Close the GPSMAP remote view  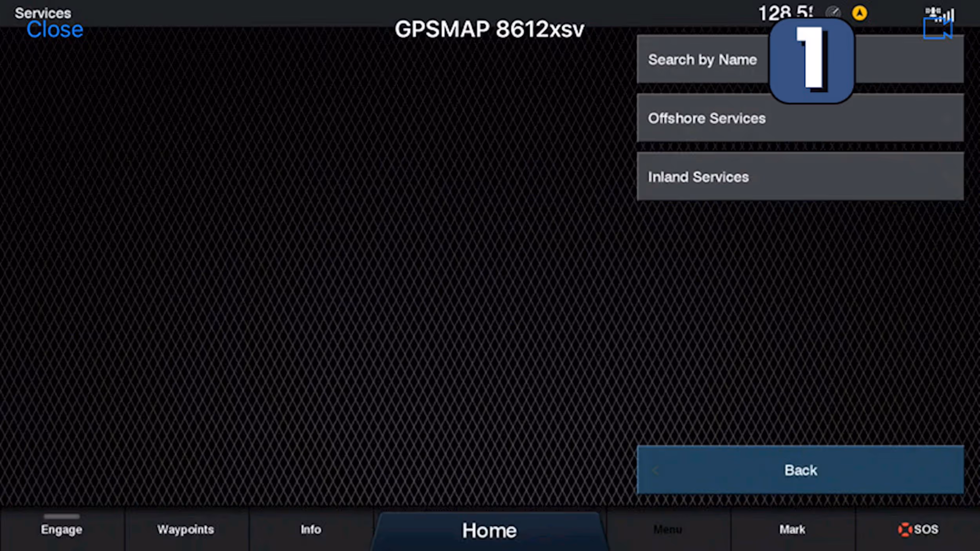pos(55,30)
